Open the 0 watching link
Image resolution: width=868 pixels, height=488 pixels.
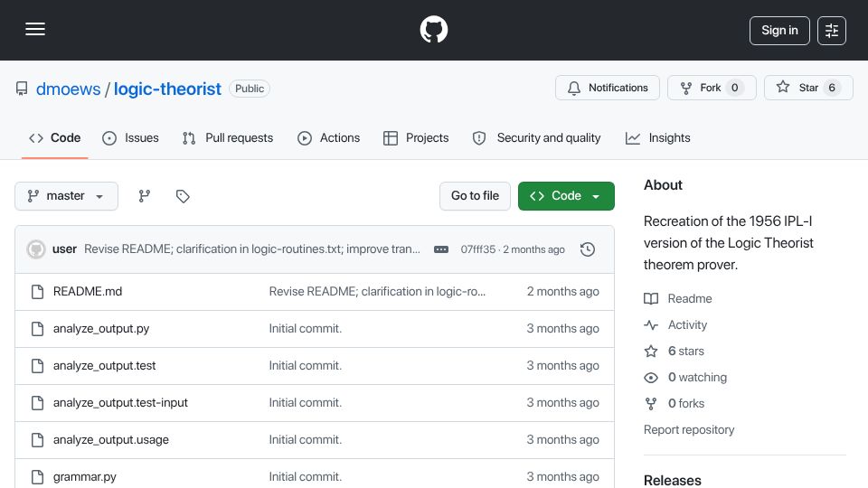pos(697,378)
